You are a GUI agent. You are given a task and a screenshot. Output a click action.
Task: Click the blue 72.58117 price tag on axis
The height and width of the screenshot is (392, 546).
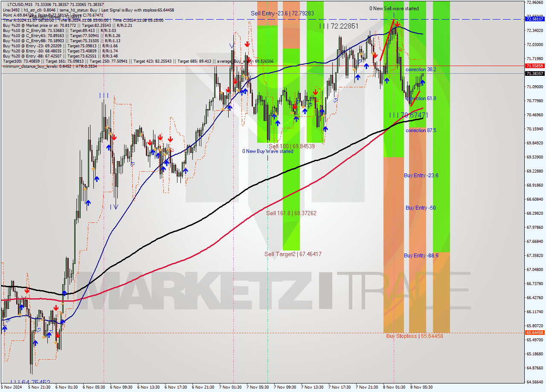535,19
